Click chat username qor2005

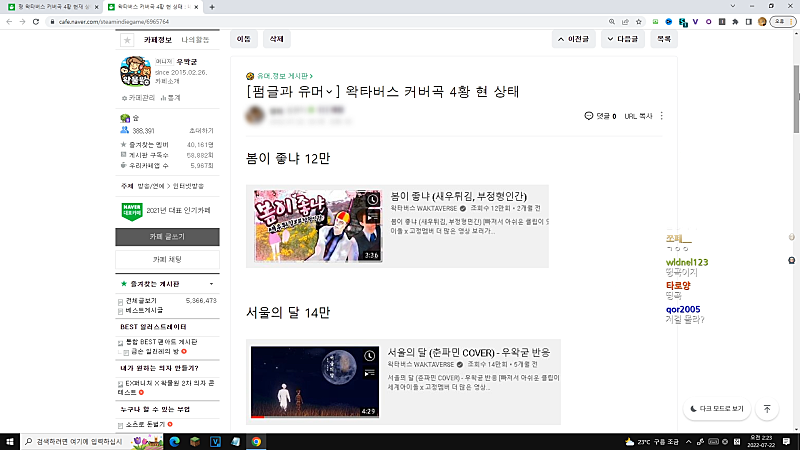pyautogui.click(x=683, y=309)
